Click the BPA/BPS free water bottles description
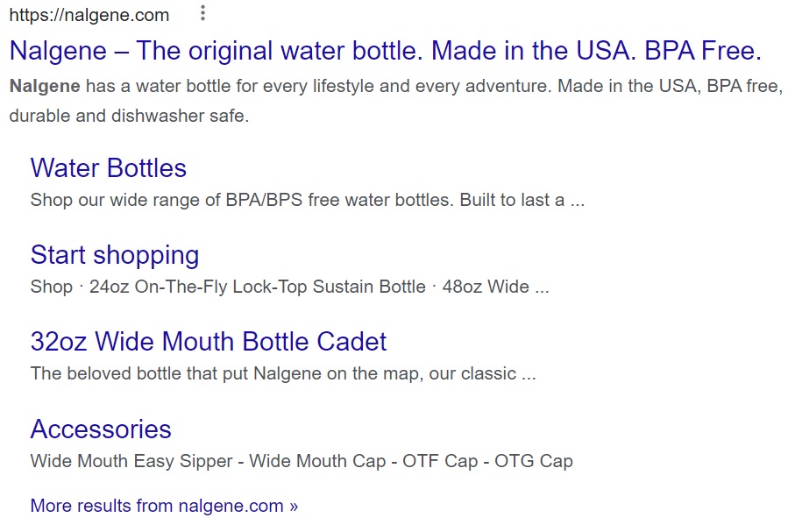Screen dimensions: 795x532 click(x=308, y=201)
